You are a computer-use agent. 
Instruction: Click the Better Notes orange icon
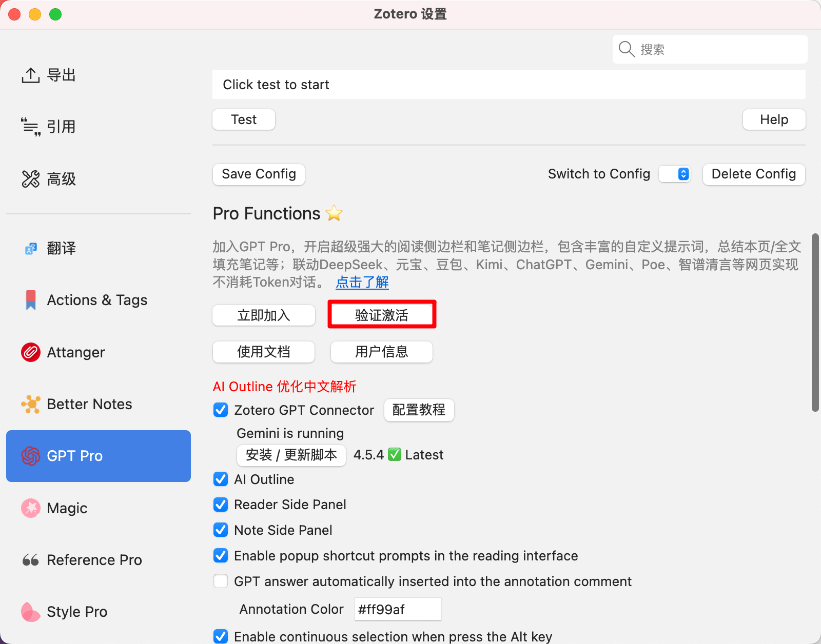pyautogui.click(x=31, y=404)
